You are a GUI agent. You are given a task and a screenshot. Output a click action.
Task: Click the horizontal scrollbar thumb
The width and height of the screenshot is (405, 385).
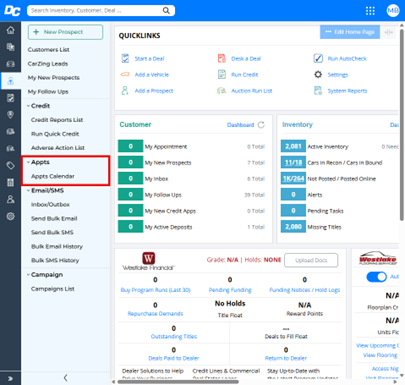tap(178, 382)
